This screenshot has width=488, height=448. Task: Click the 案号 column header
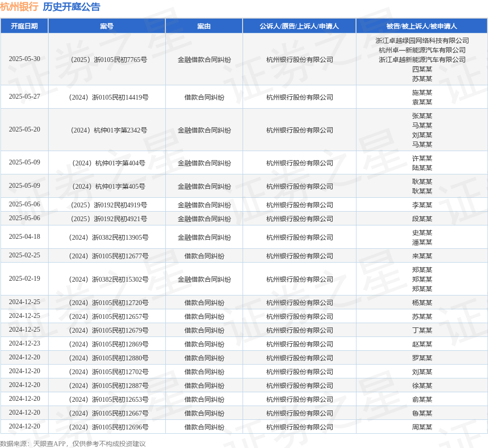(x=107, y=26)
